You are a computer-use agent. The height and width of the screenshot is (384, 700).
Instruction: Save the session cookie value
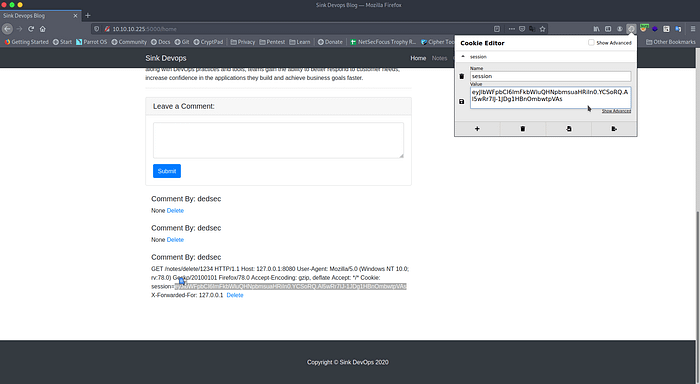click(462, 101)
